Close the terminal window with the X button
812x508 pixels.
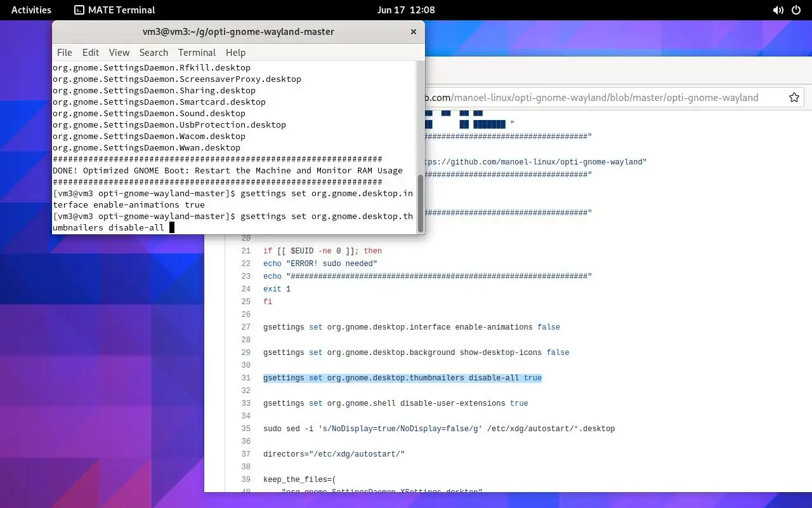click(x=414, y=32)
